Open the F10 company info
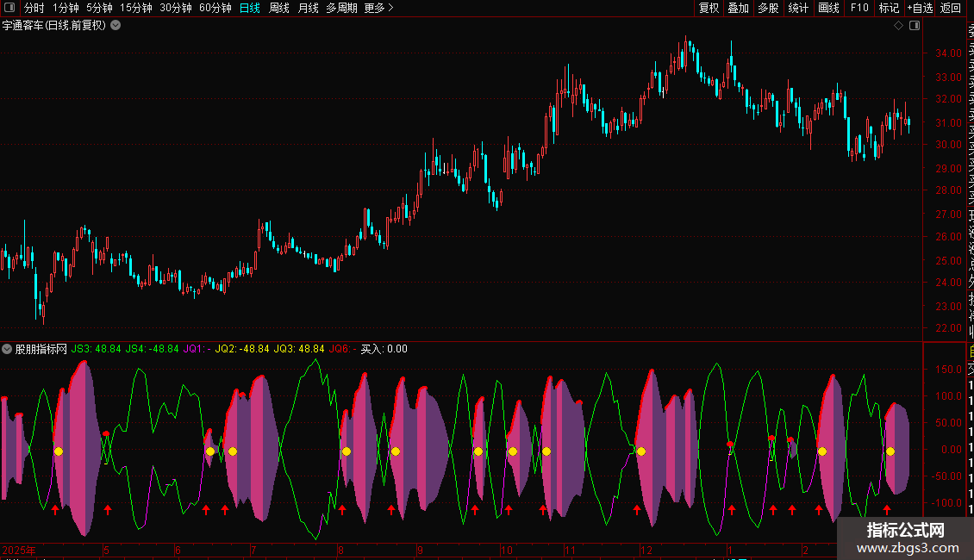This screenshot has width=974, height=560. tap(859, 8)
